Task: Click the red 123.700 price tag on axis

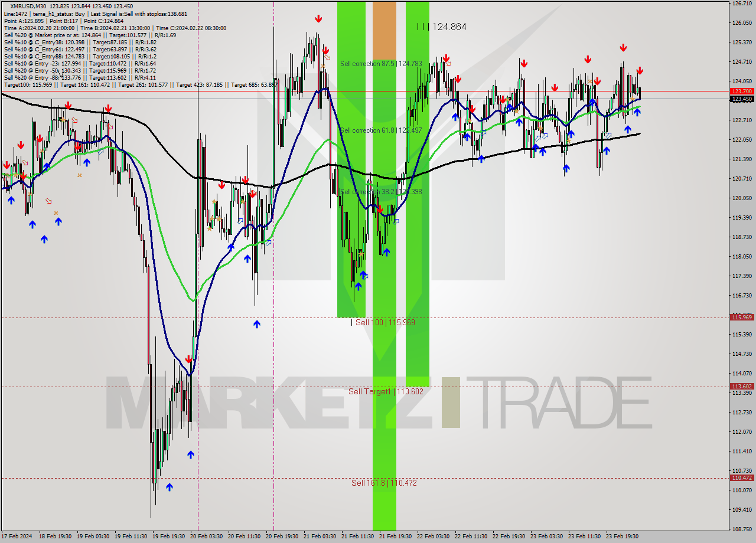Action: [x=742, y=91]
